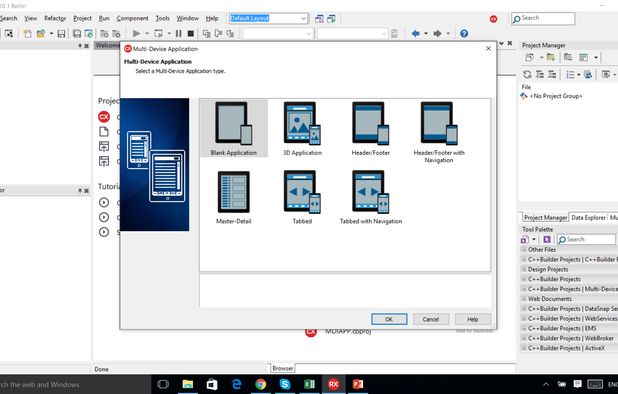The image size is (618, 394).
Task: Switch to the Browser tab
Action: 283,368
